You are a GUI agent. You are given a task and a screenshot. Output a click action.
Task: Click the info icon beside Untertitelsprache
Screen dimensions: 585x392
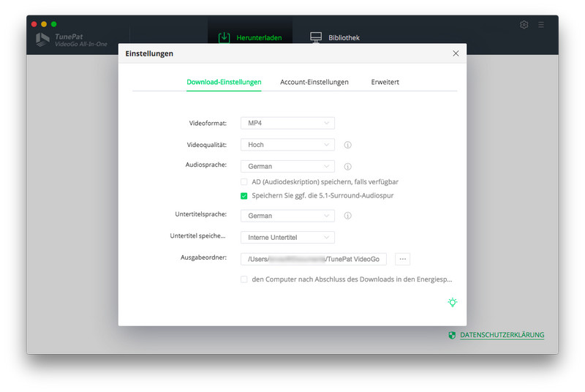348,216
